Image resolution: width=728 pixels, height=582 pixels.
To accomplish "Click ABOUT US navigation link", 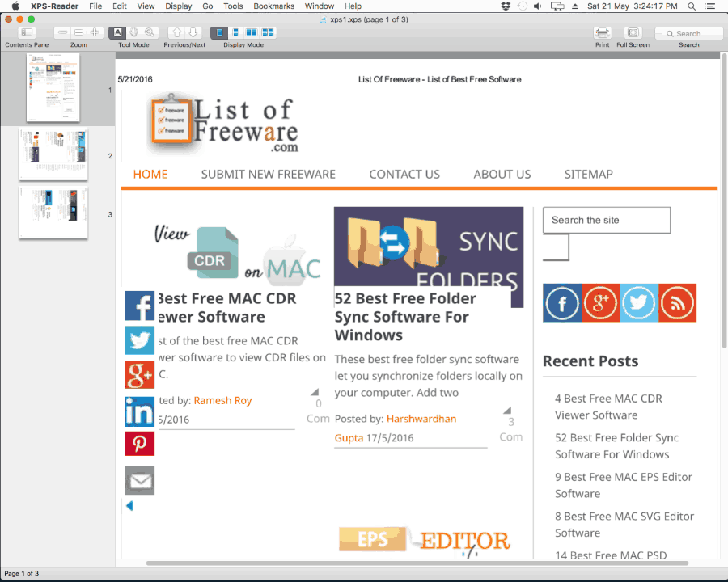I will 502,174.
